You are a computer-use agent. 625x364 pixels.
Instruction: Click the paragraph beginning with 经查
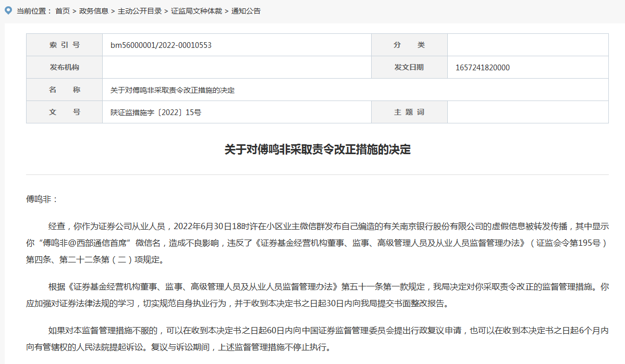[x=317, y=243]
